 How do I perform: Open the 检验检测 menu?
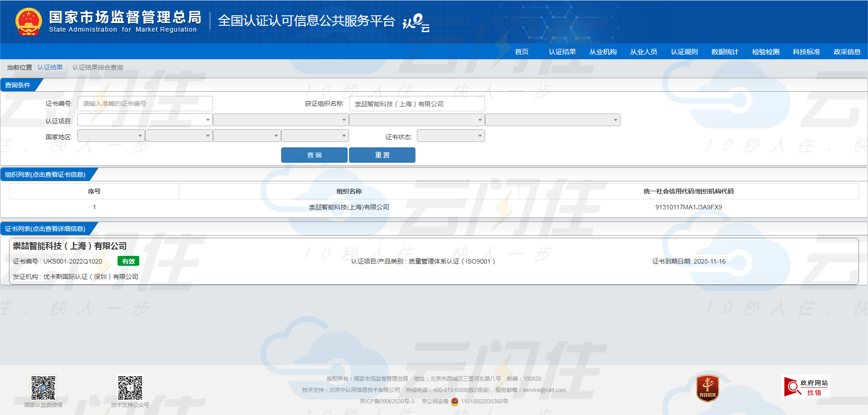coord(766,52)
